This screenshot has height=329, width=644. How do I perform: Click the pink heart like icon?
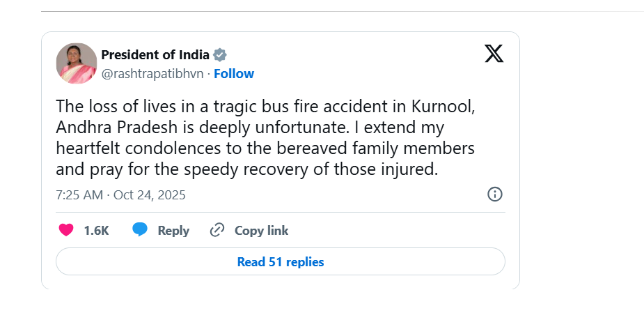pos(66,230)
